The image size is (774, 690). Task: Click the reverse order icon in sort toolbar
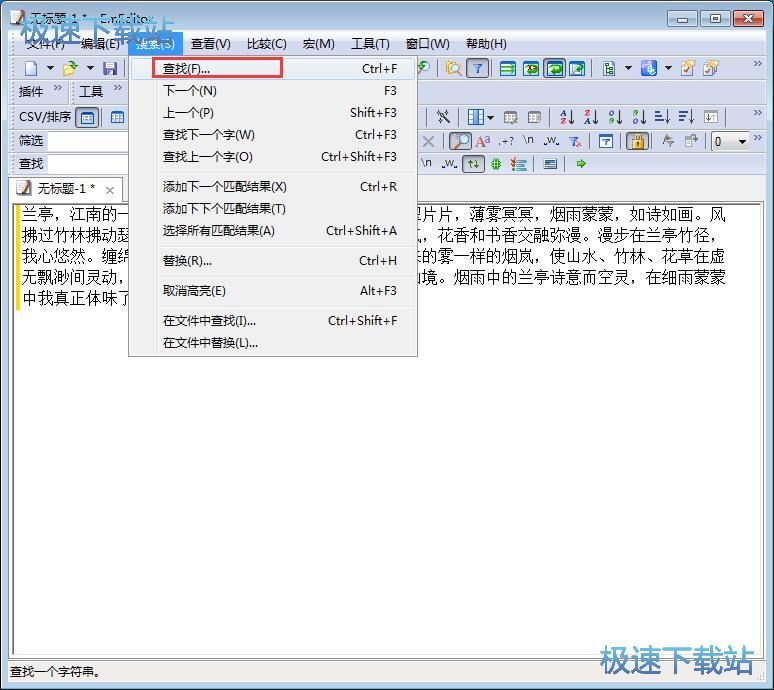click(711, 117)
